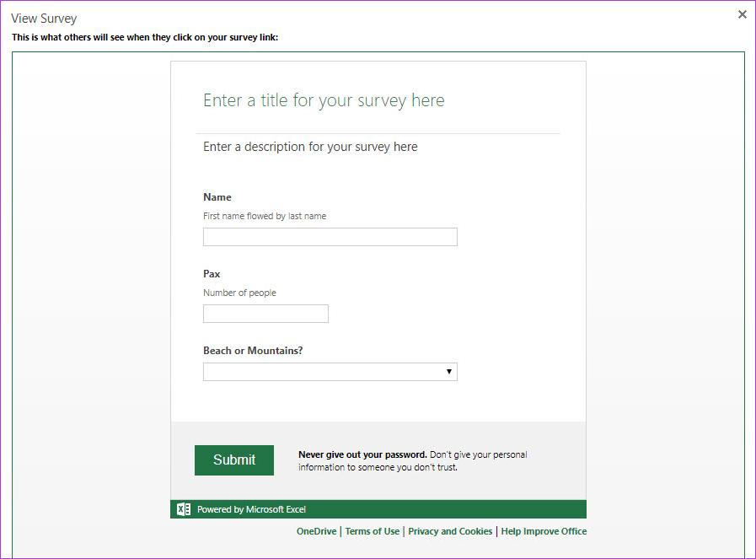Open the Terms of Use link

click(372, 531)
